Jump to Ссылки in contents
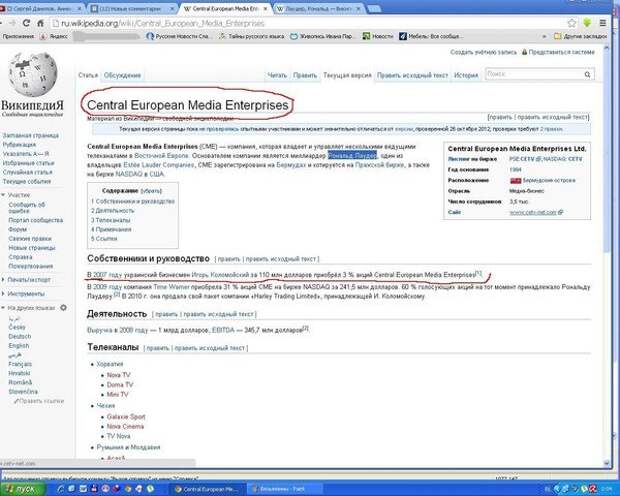This screenshot has height=496, width=620. [104, 239]
